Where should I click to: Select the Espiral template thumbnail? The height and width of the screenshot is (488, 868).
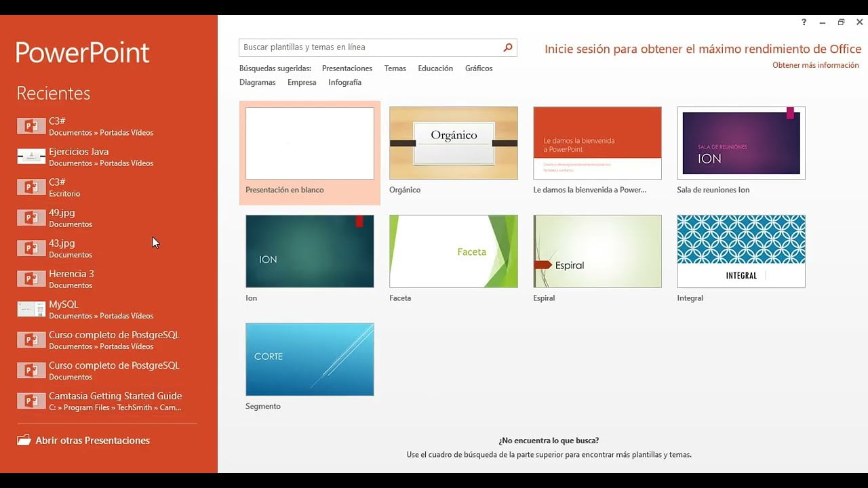[597, 251]
